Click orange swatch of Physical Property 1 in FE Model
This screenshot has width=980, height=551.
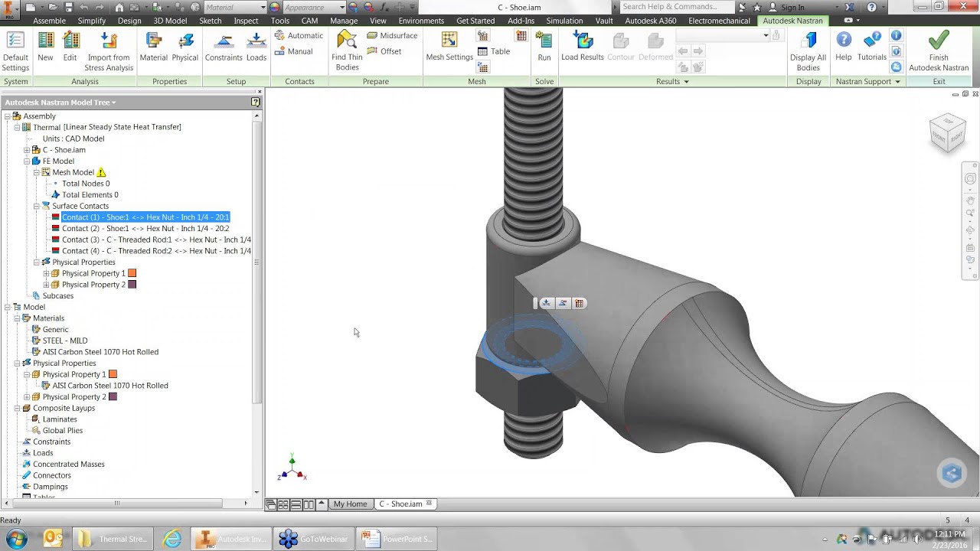(x=132, y=273)
